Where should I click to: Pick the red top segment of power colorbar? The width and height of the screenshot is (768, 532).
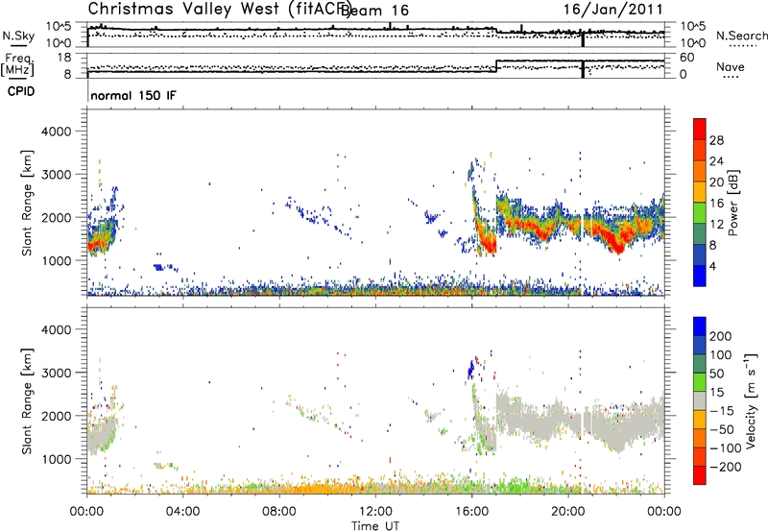point(700,130)
